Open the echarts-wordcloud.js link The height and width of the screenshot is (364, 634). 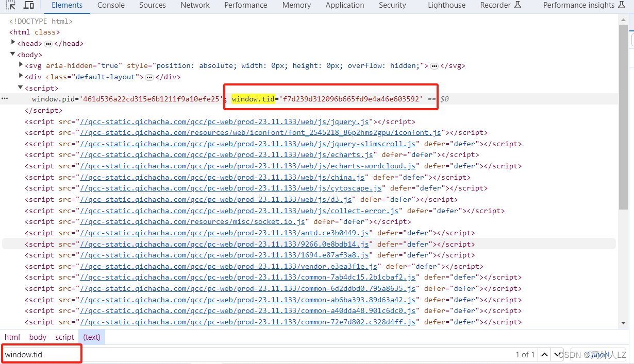tap(247, 166)
